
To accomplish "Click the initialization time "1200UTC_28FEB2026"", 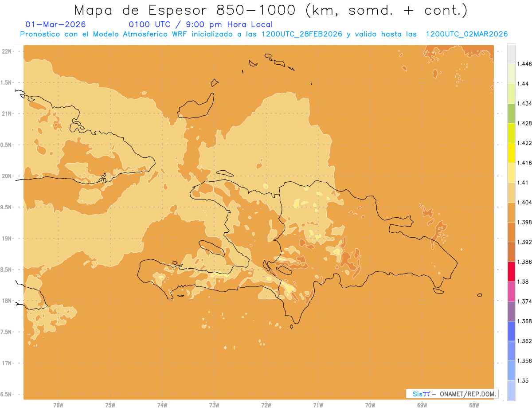I will pyautogui.click(x=301, y=34).
